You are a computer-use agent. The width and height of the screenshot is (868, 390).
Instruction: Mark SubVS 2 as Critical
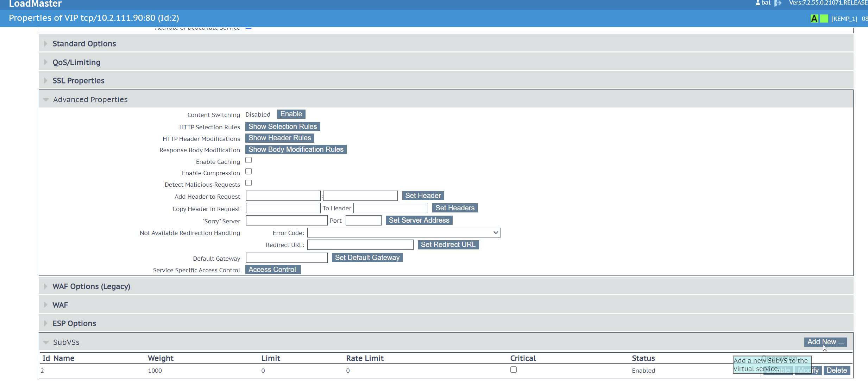514,370
